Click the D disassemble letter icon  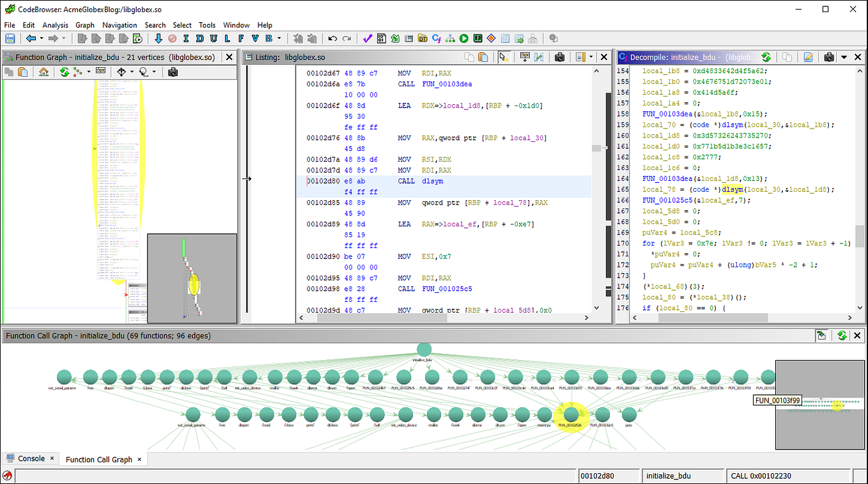click(x=199, y=39)
